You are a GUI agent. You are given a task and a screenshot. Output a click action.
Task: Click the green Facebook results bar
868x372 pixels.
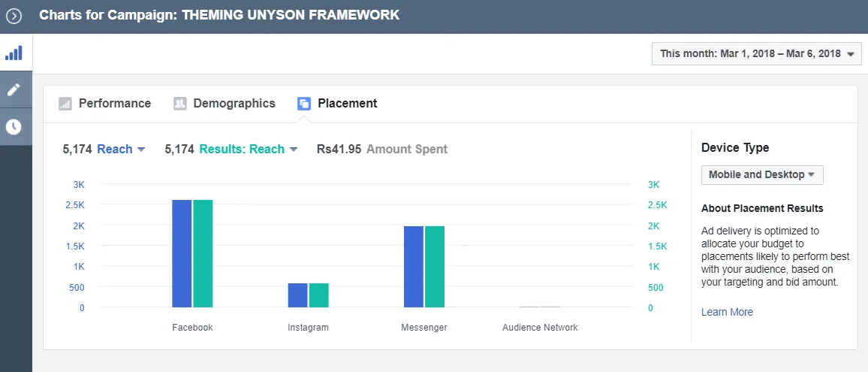[203, 253]
